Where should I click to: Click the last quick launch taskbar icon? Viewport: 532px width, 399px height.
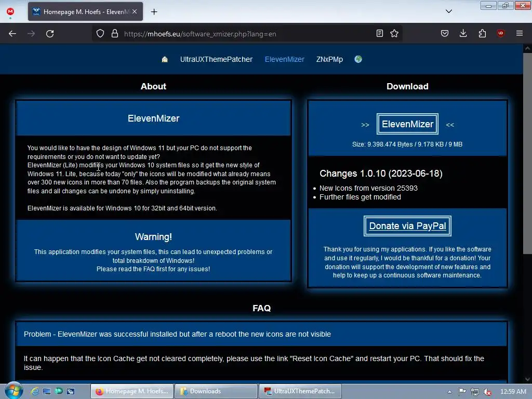tap(71, 391)
